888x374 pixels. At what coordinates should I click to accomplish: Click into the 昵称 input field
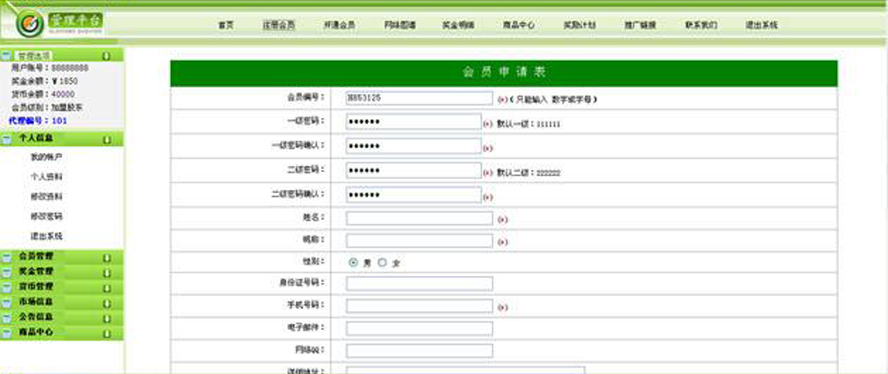[419, 241]
